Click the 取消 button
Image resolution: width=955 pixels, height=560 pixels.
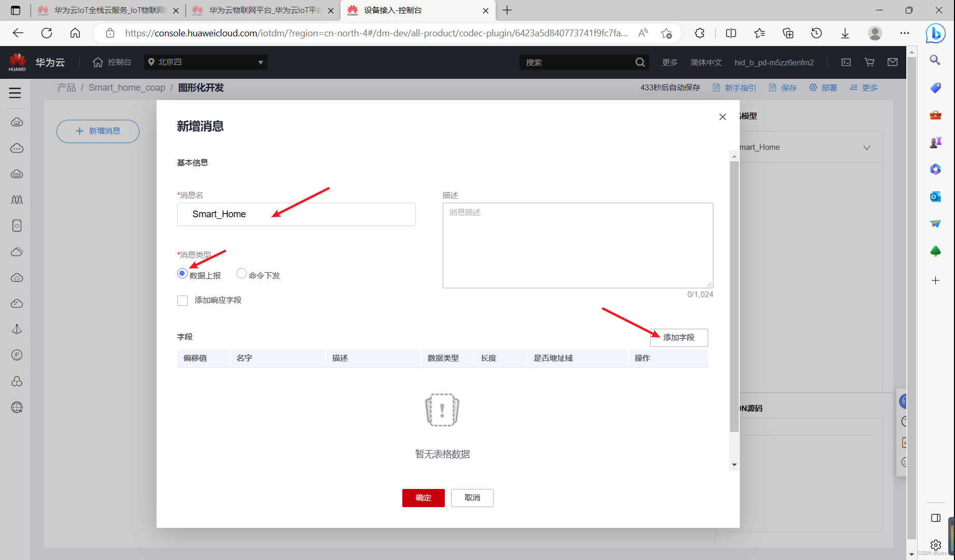(472, 498)
